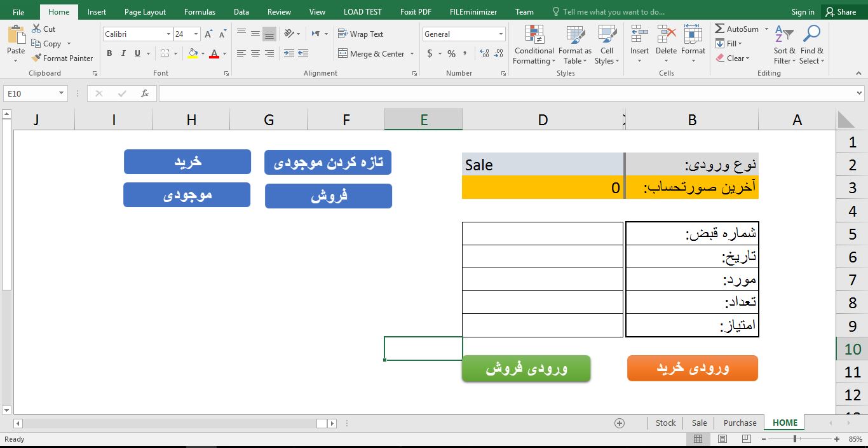The width and height of the screenshot is (868, 448).
Task: Center text horizontally in cell
Action: tap(255, 53)
